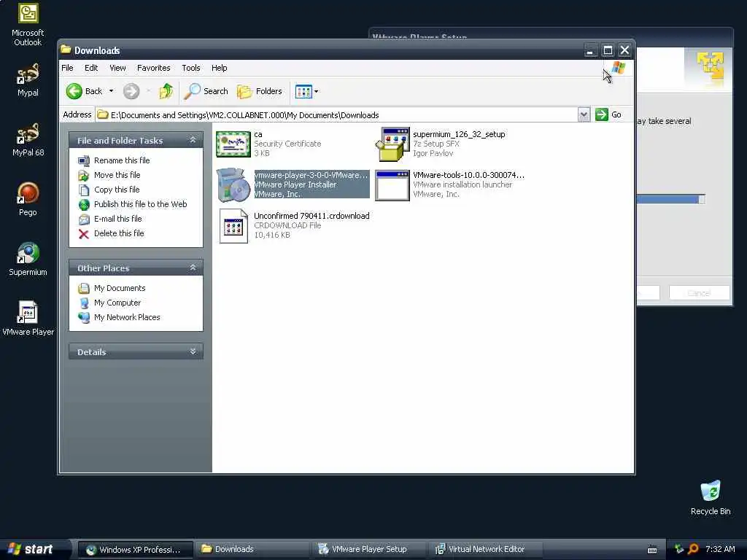Click the orange magnifier icon in system tray
747x560 pixels.
coord(693,550)
